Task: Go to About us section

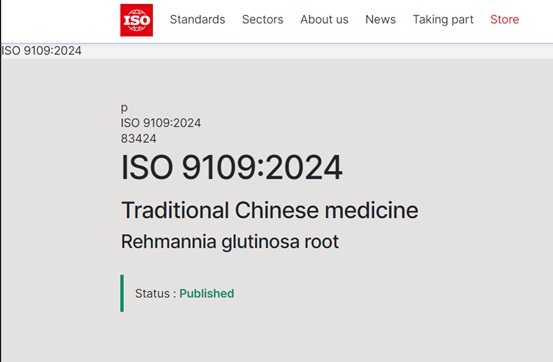Action: [x=324, y=19]
